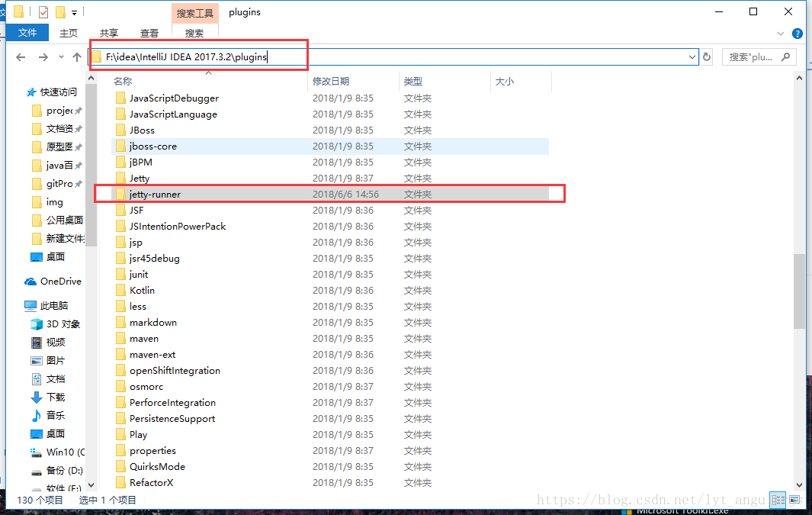Expand the ribbon with the chevron

(781, 34)
